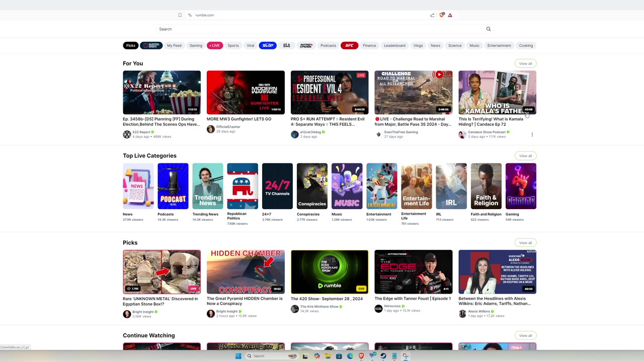
Task: Open Steam from the taskbar
Action: pyautogui.click(x=383, y=356)
